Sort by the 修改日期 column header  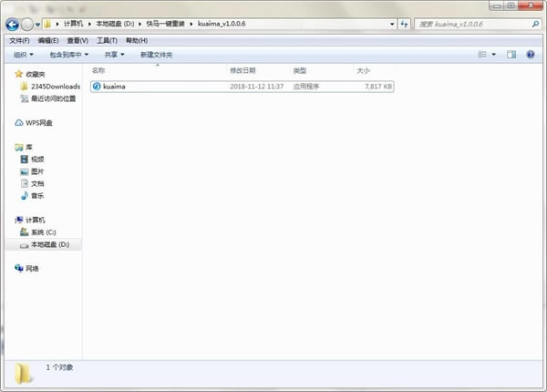243,70
